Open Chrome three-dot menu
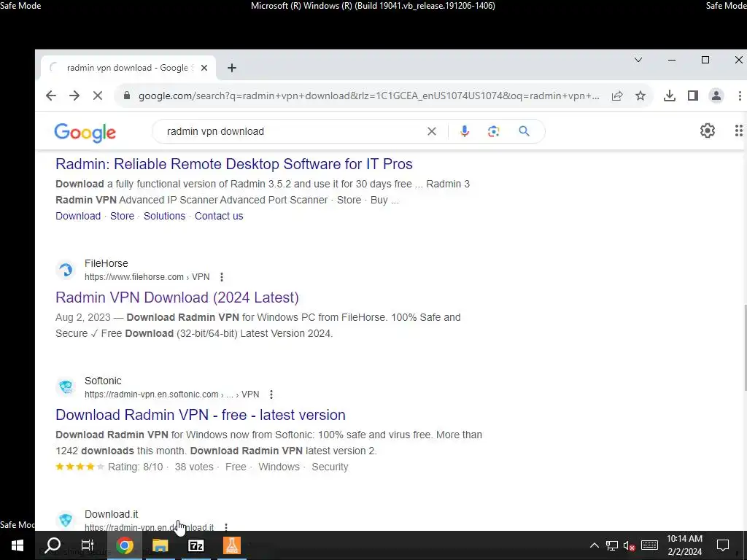 click(740, 96)
